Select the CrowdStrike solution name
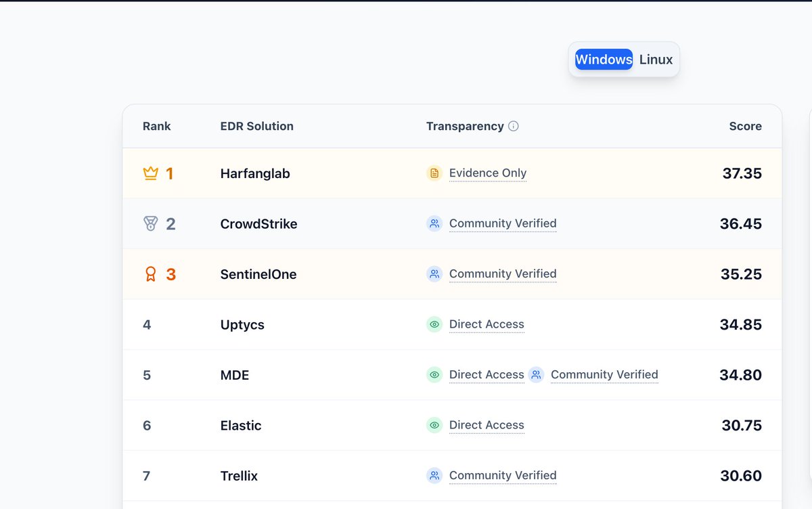 pyautogui.click(x=258, y=223)
